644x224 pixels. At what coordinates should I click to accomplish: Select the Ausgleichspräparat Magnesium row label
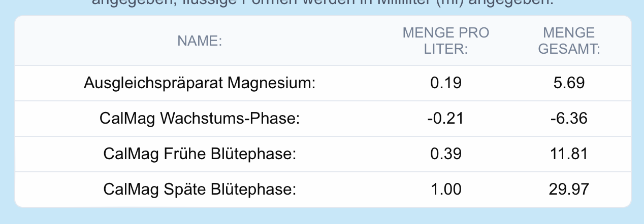coord(200,83)
